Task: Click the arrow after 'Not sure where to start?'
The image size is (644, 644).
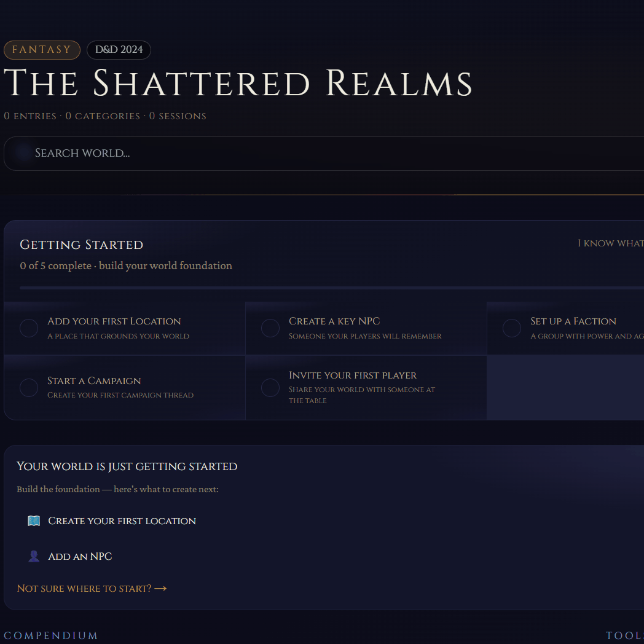Action: click(x=160, y=588)
